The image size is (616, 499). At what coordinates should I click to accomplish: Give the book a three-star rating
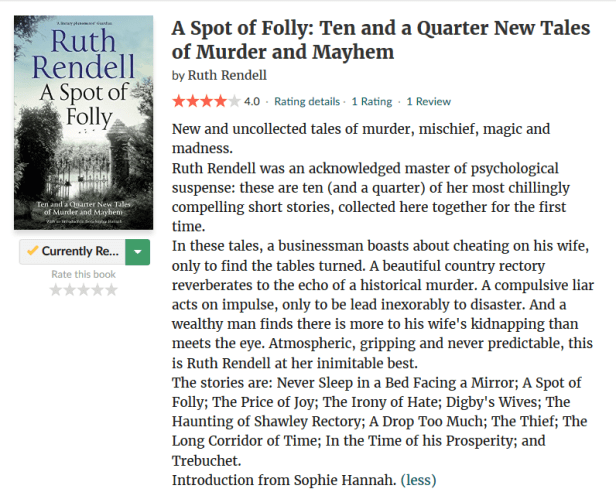pos(84,290)
